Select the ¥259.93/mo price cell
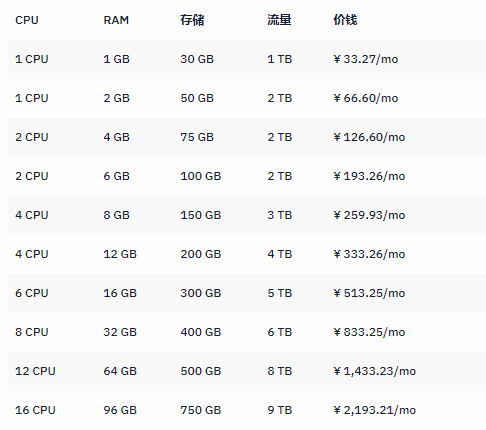Viewport: 486px width, 430px height. (x=369, y=215)
